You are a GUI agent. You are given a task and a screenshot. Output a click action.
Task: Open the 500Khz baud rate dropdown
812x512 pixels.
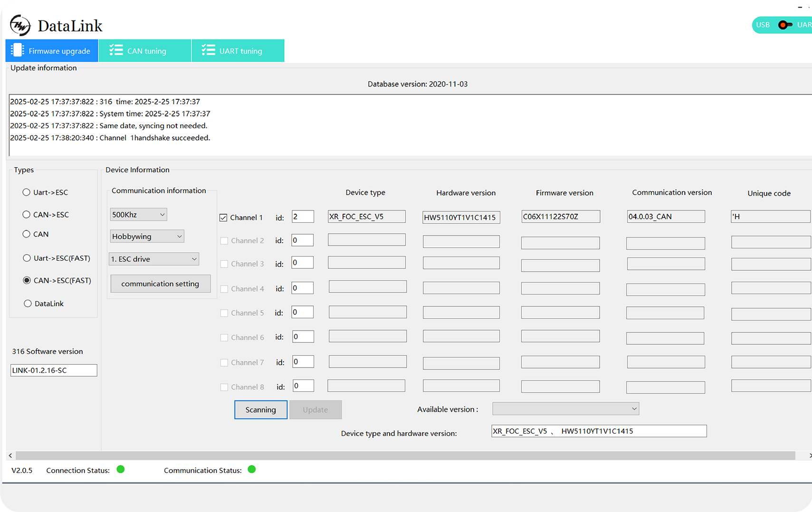[138, 215]
